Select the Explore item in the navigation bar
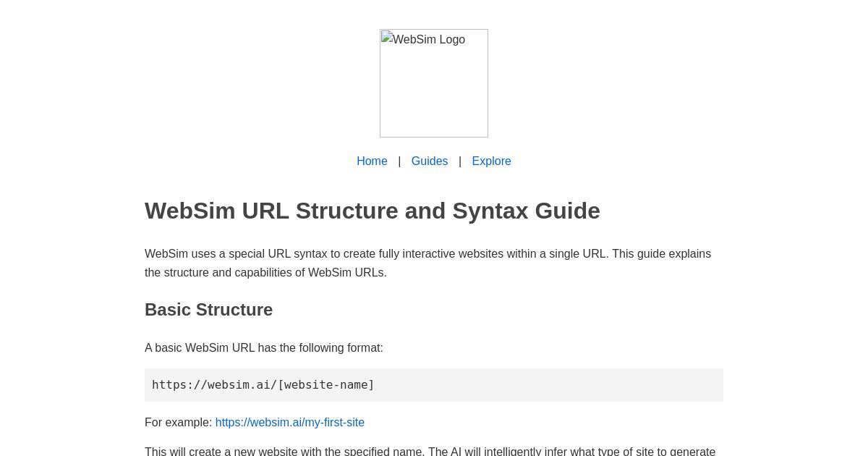This screenshot has height=456, width=868. point(491,161)
